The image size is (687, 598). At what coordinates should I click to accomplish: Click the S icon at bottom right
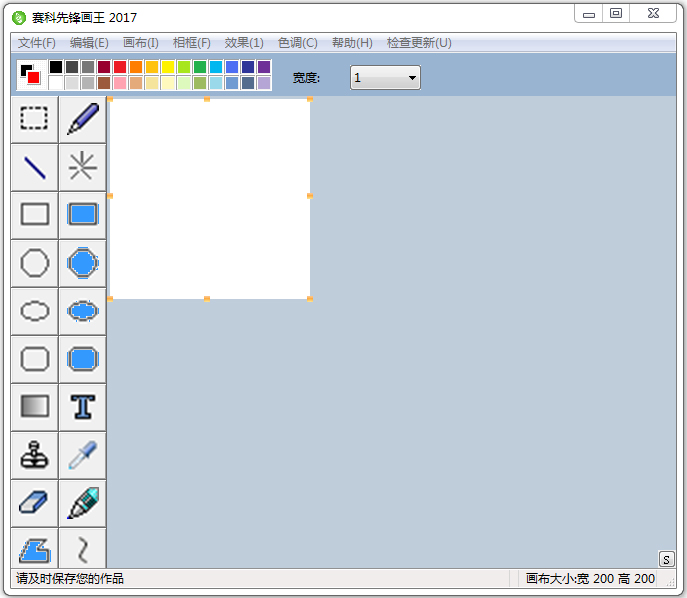point(666,559)
